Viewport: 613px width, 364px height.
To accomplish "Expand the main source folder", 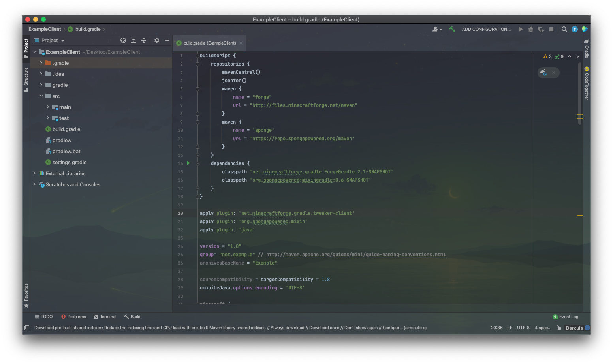I will click(x=48, y=107).
